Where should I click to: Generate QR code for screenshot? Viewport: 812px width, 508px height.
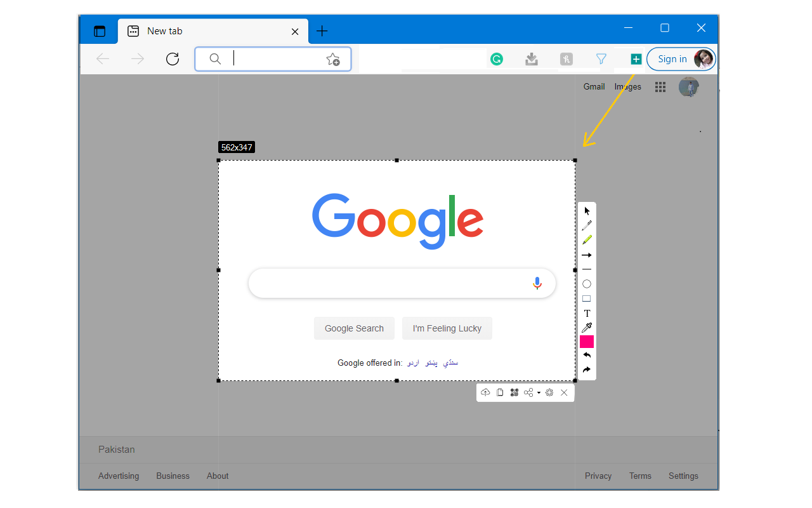pos(514,392)
